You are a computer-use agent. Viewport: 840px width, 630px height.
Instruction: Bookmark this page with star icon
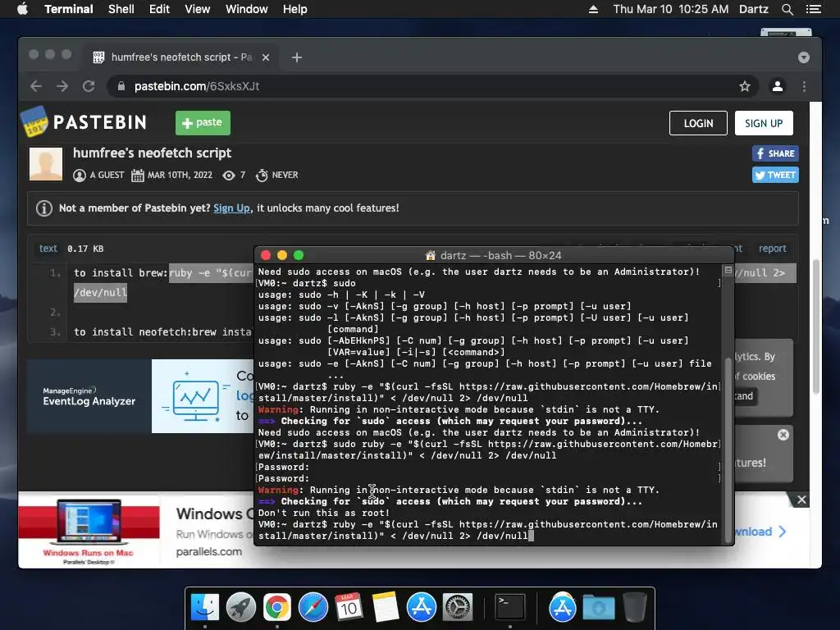pos(745,86)
